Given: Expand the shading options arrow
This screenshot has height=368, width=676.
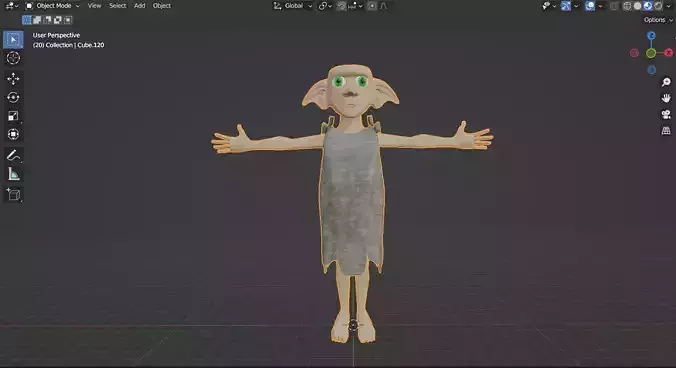Looking at the screenshot, I should click(x=670, y=6).
